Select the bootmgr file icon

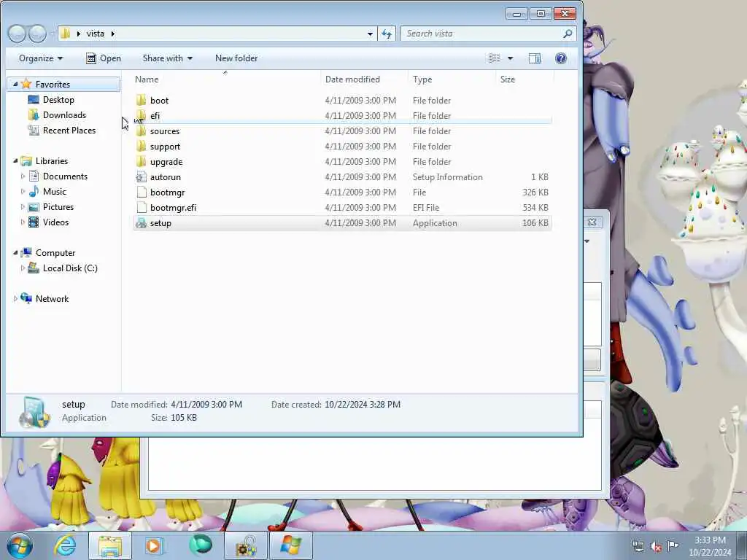141,192
